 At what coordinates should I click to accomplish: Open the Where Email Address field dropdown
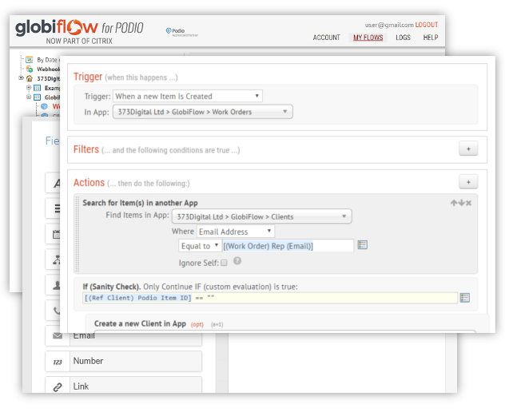click(236, 232)
